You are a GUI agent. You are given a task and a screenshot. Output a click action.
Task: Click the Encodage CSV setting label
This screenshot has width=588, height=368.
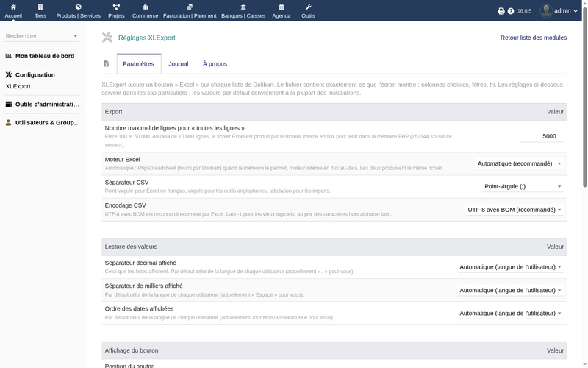click(x=125, y=205)
